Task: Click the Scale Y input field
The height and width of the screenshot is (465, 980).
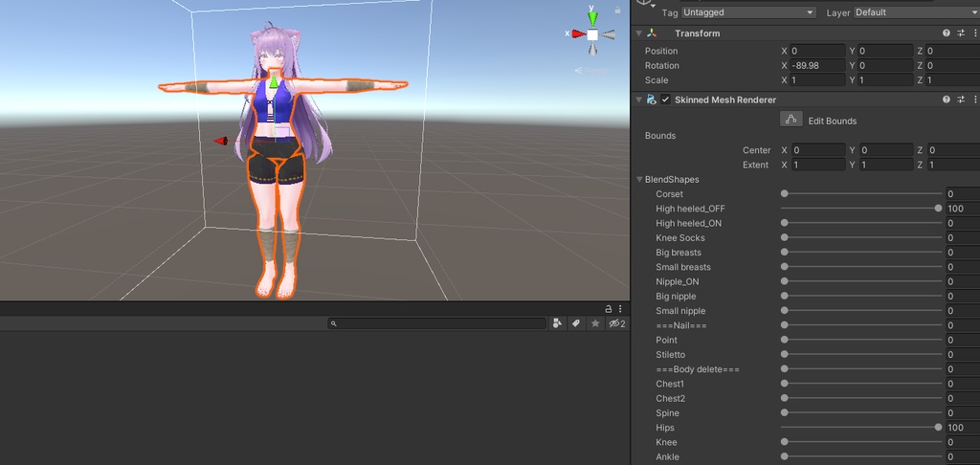Action: (x=885, y=80)
